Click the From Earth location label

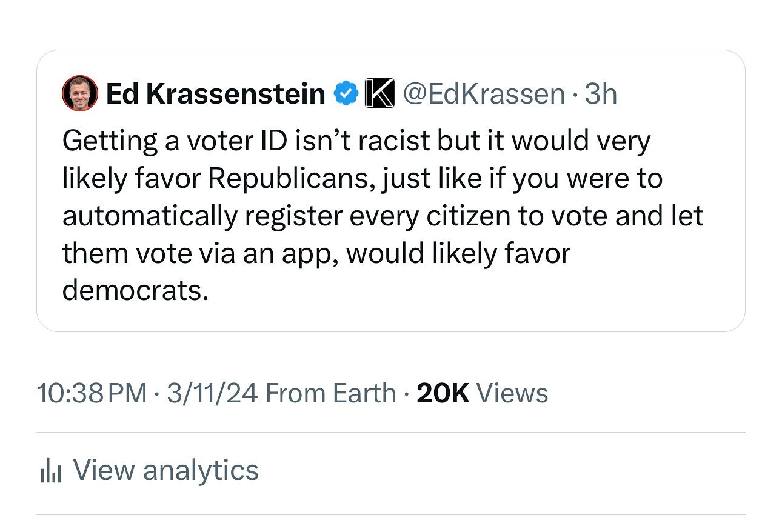(x=331, y=393)
